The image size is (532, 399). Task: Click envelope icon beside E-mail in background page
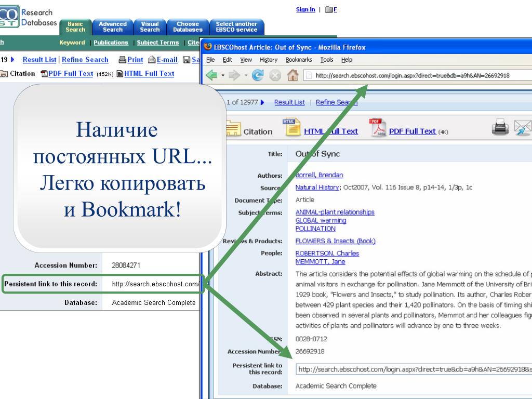click(x=152, y=60)
